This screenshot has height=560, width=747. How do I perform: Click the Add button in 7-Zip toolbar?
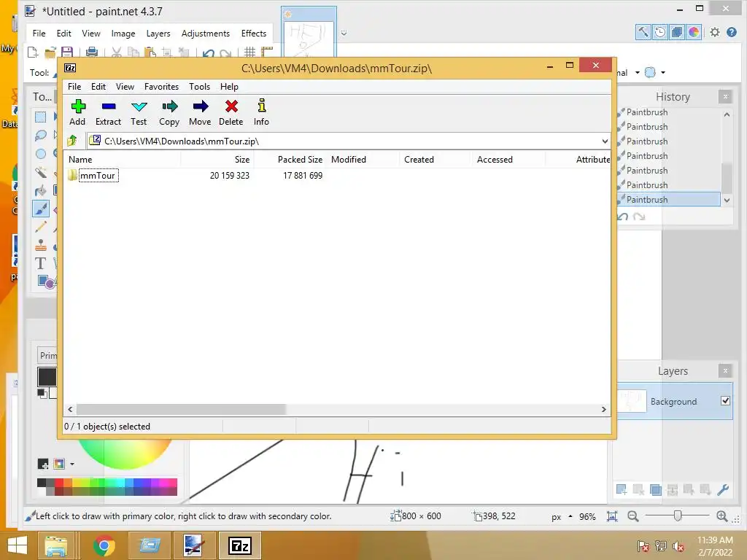pos(77,112)
